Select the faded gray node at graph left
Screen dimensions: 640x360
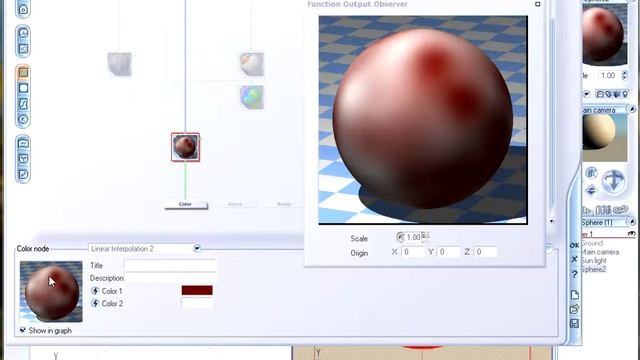click(119, 64)
